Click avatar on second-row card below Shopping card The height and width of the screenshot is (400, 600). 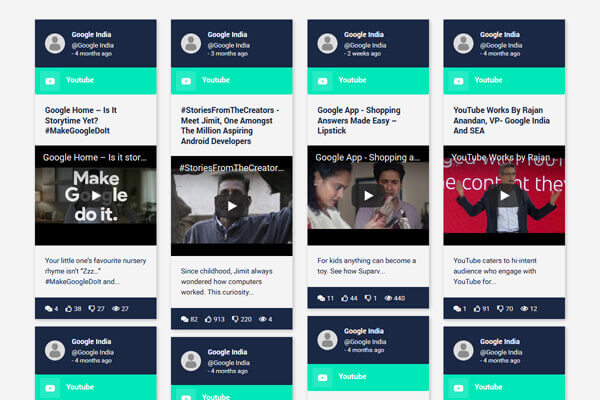point(328,340)
